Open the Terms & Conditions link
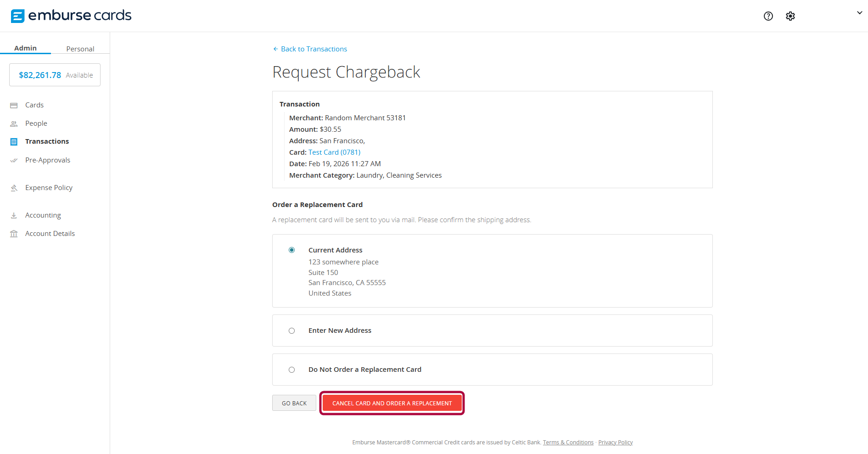868x454 pixels. [x=568, y=442]
